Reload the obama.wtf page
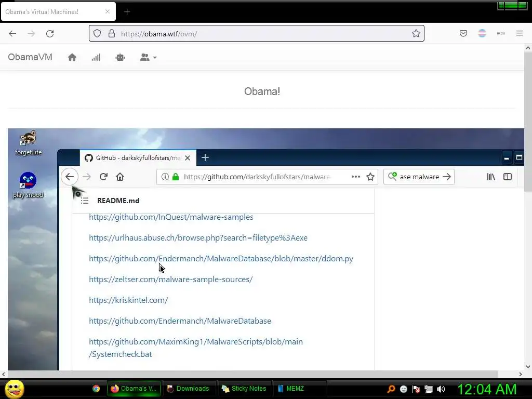The width and height of the screenshot is (532, 399). point(50,34)
